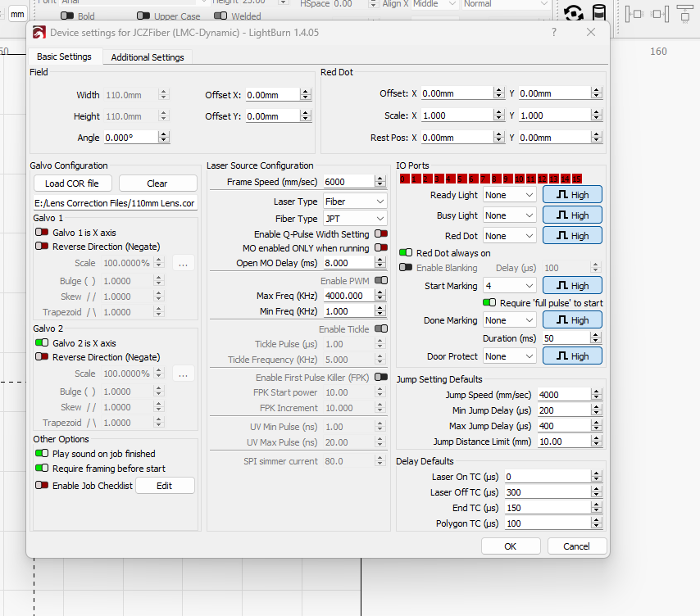Open Ready Light port dropdown
The image size is (700, 616).
[509, 195]
